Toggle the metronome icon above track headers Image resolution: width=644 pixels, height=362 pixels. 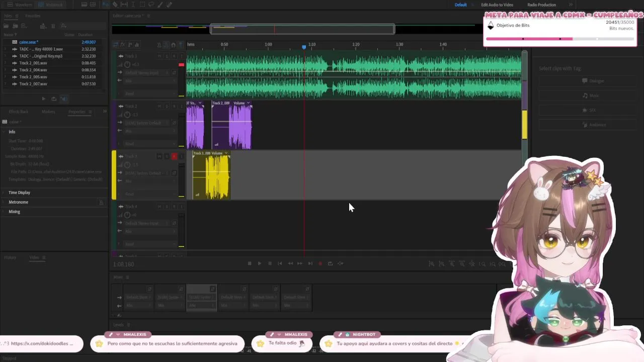pyautogui.click(x=159, y=45)
